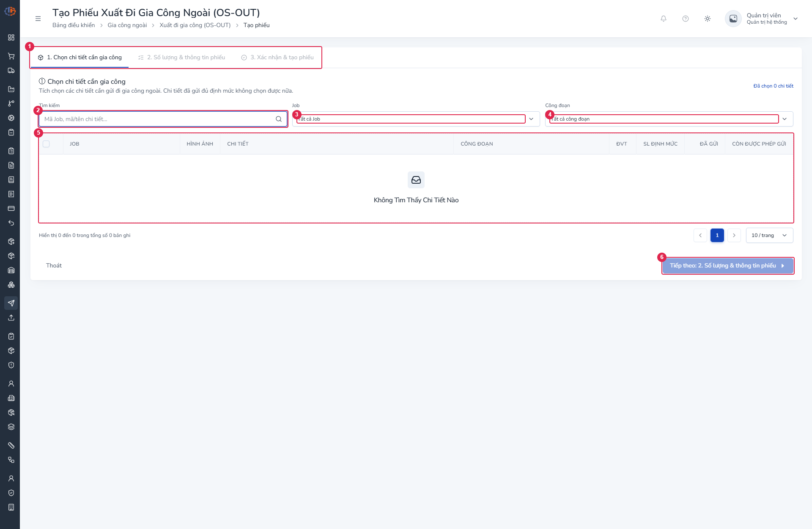Image resolution: width=812 pixels, height=529 pixels.
Task: Switch to tab 2. Số lượng & thông tin phiếu
Action: 181,58
